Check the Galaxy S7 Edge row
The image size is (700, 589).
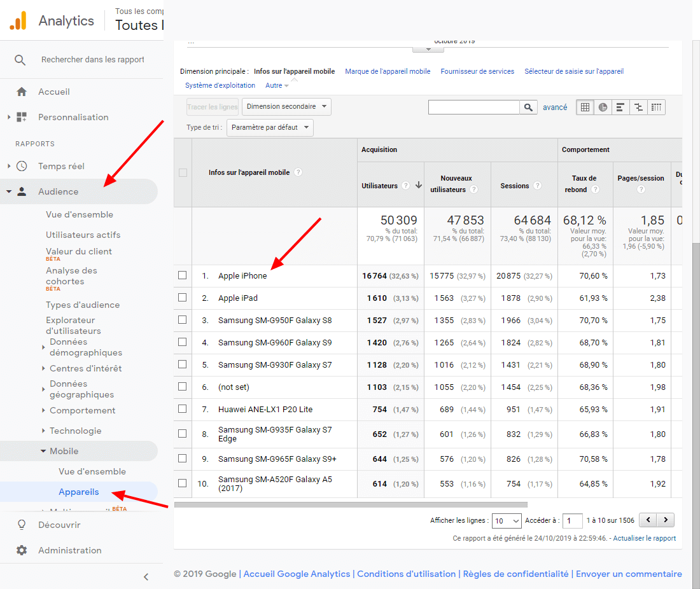(x=183, y=434)
